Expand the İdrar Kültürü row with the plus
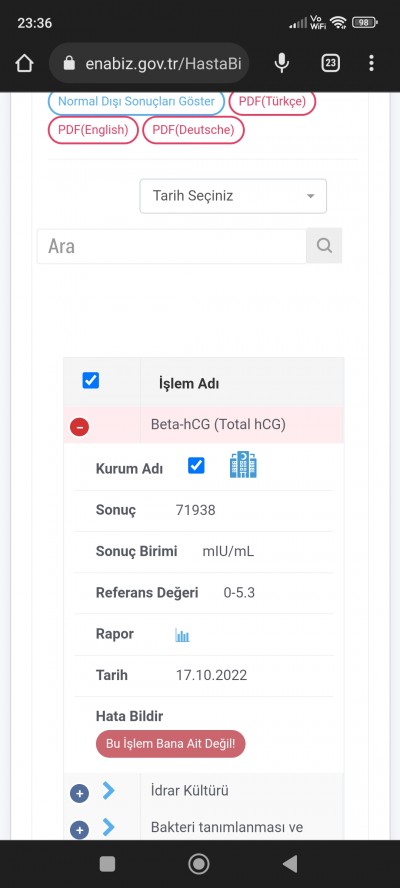400x888 pixels. (79, 793)
